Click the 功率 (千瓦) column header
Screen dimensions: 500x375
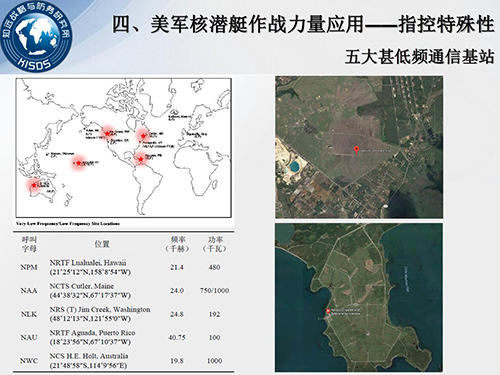click(215, 244)
